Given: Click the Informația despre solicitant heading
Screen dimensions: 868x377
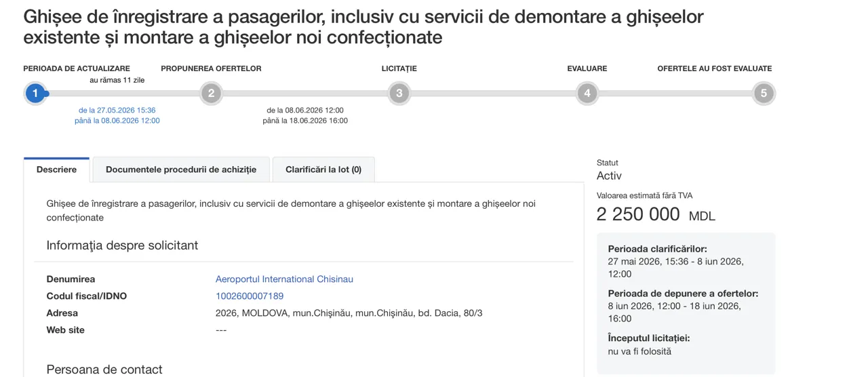Looking at the screenshot, I should pos(122,245).
